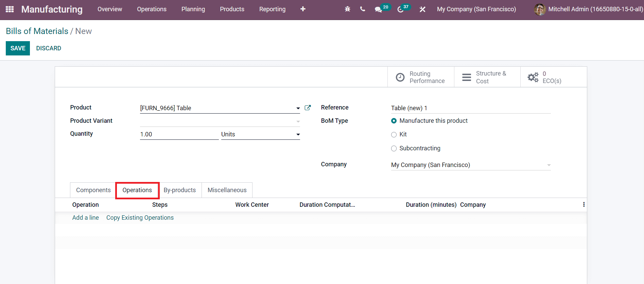The height and width of the screenshot is (284, 644).
Task: Open the apps grid menu icon
Action: click(10, 9)
